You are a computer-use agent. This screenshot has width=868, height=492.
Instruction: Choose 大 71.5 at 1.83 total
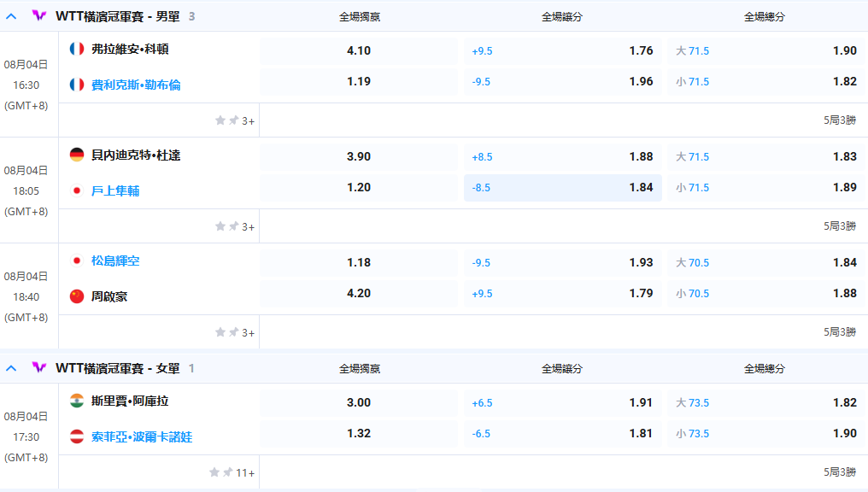[x=766, y=156]
